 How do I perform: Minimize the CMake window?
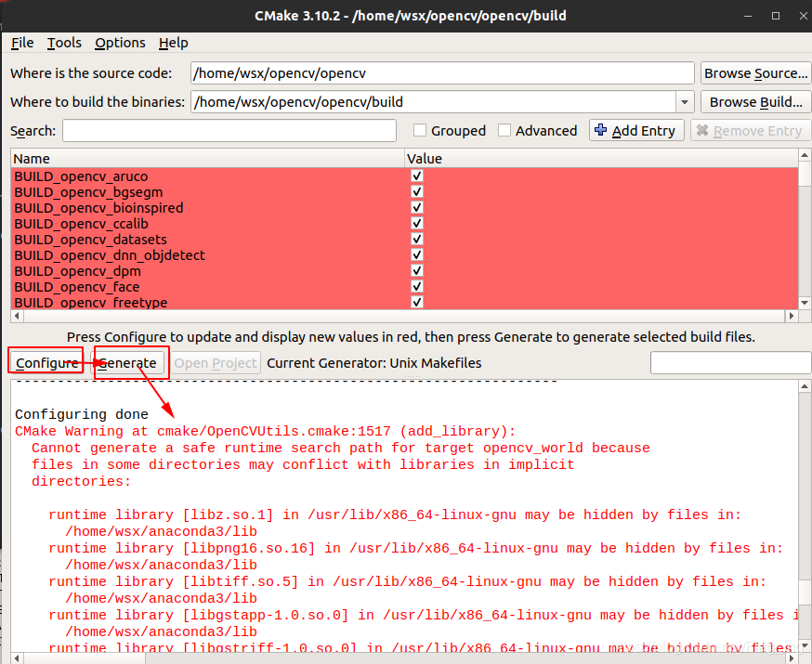pos(748,16)
